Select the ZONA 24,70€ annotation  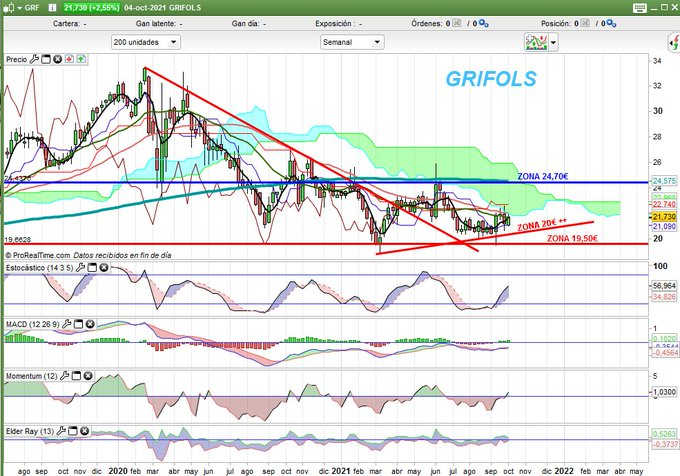tap(543, 176)
